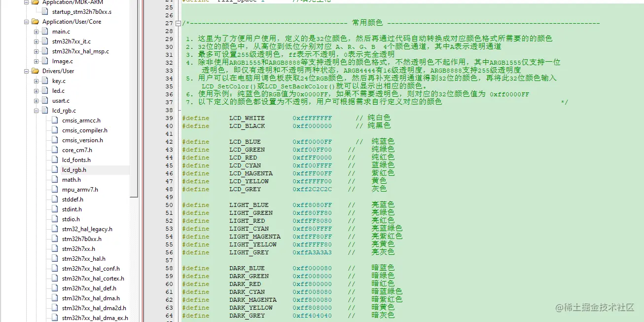
Task: Click the value 0xffA3A3A3 of LIGHT_GREY
Action: [312, 252]
